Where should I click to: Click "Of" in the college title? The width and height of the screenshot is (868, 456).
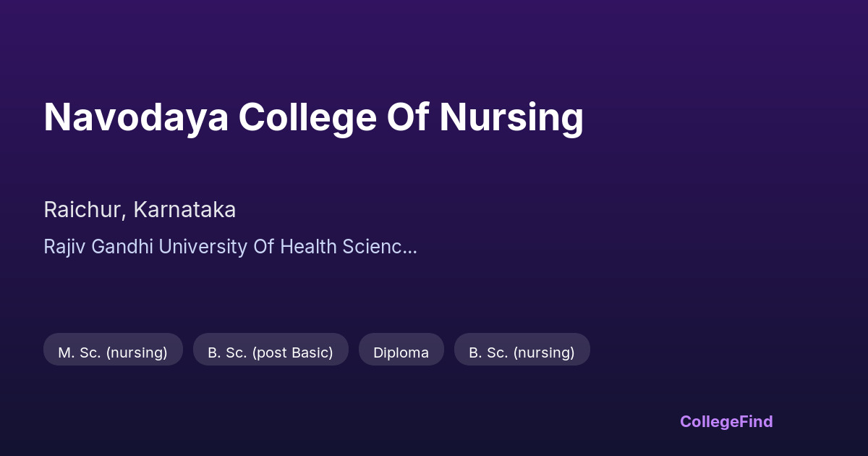point(407,117)
